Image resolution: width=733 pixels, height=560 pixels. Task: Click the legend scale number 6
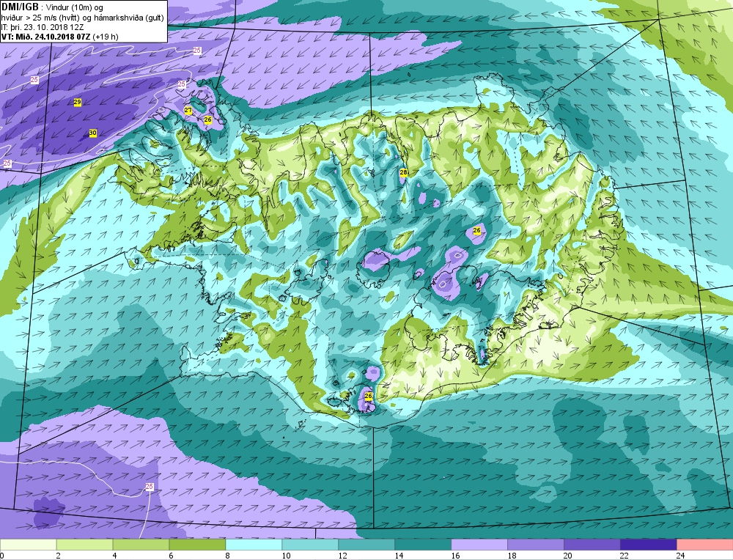(x=171, y=556)
